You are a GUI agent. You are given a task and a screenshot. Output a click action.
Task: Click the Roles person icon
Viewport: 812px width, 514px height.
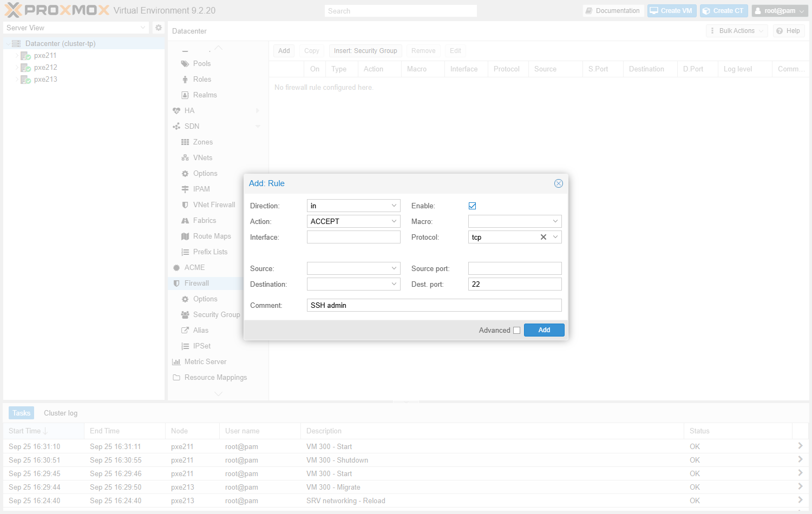point(185,80)
